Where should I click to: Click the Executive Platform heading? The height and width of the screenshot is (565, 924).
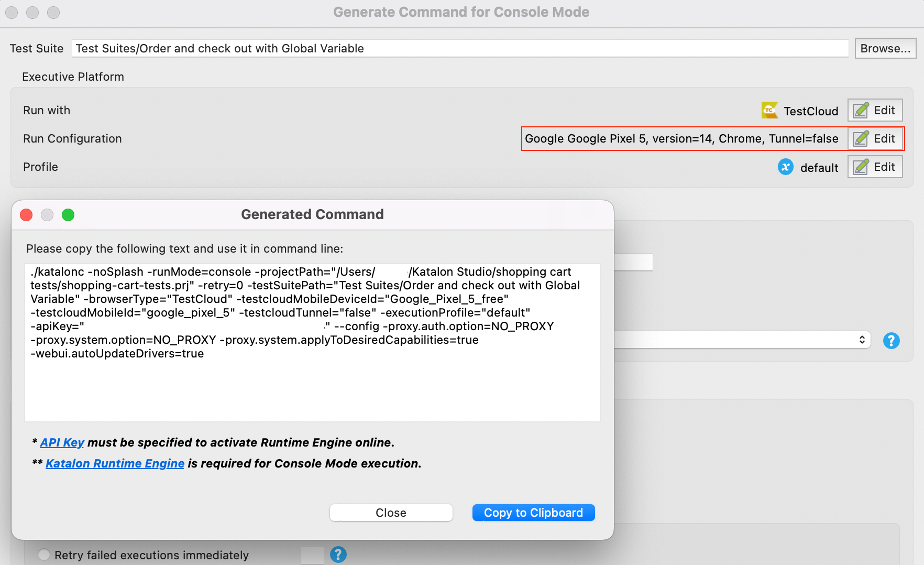pyautogui.click(x=73, y=77)
